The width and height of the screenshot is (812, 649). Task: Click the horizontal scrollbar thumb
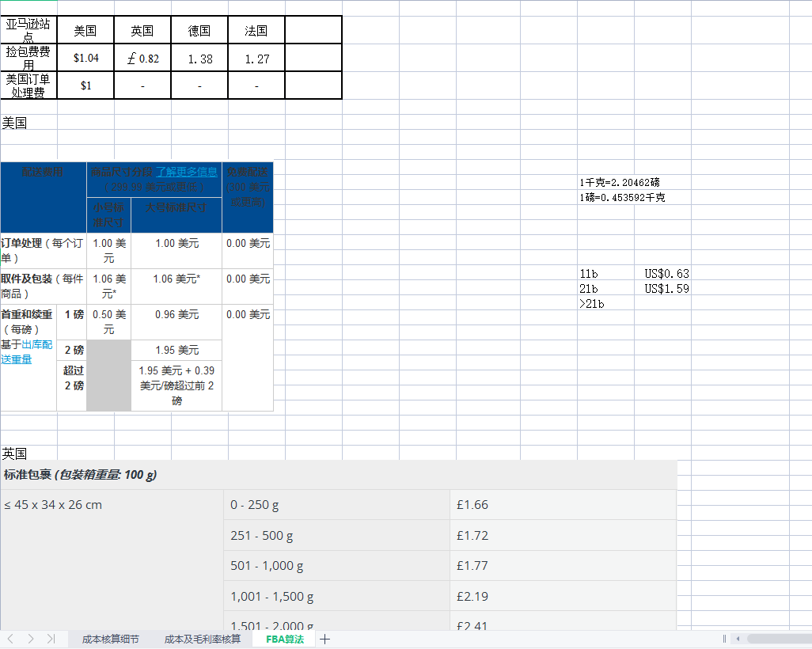click(x=780, y=640)
